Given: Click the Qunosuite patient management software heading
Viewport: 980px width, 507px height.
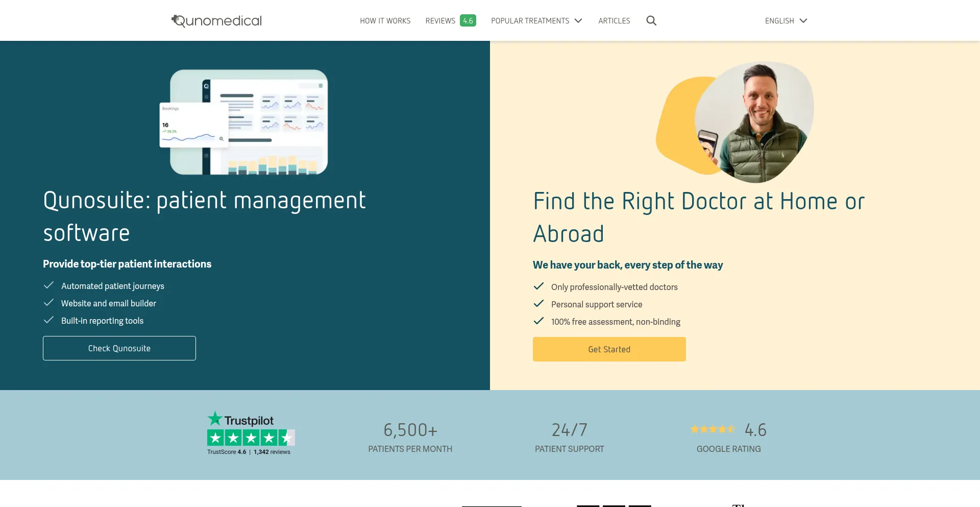Looking at the screenshot, I should (x=204, y=216).
